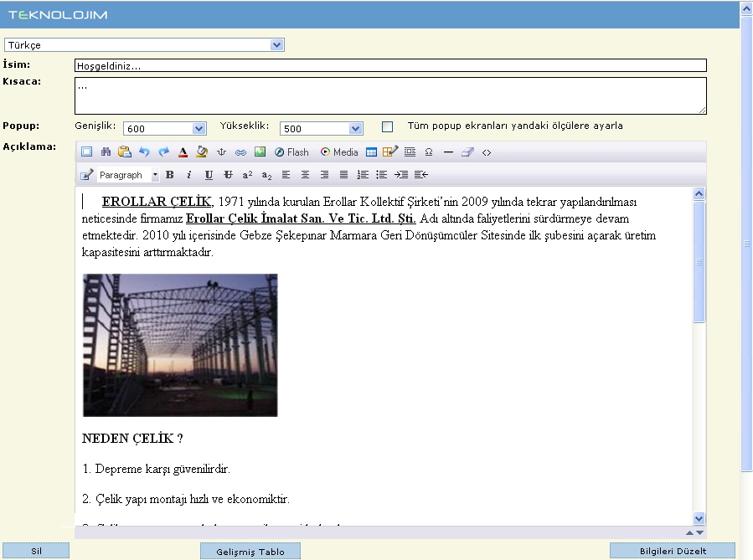Remove formatting with eraser icon
Screen dimensions: 753x560
coord(467,152)
